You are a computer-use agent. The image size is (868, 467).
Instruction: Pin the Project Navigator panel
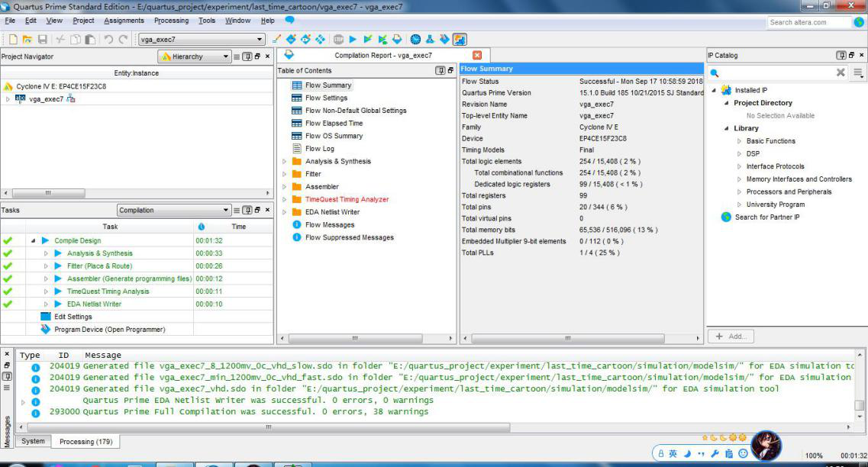[x=247, y=56]
